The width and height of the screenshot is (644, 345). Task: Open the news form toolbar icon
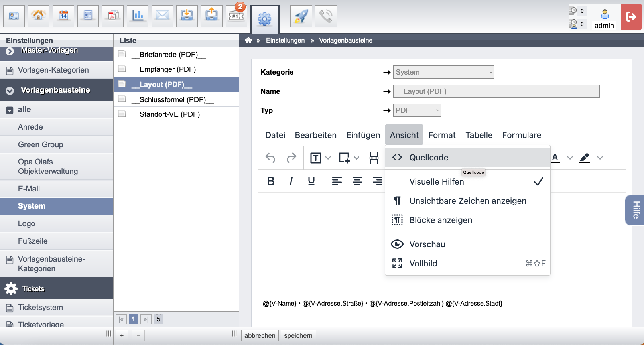coord(88,16)
